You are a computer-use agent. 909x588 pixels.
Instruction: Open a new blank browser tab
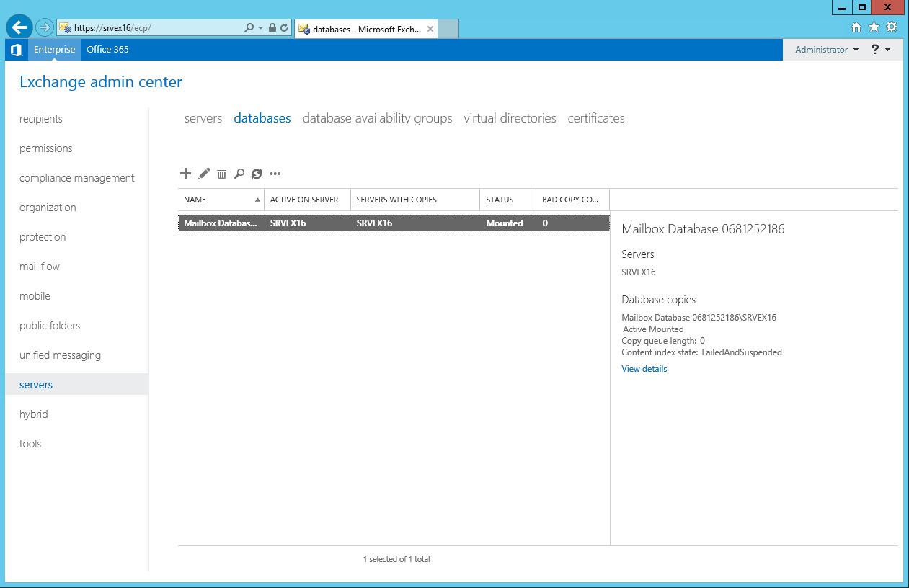coord(448,29)
